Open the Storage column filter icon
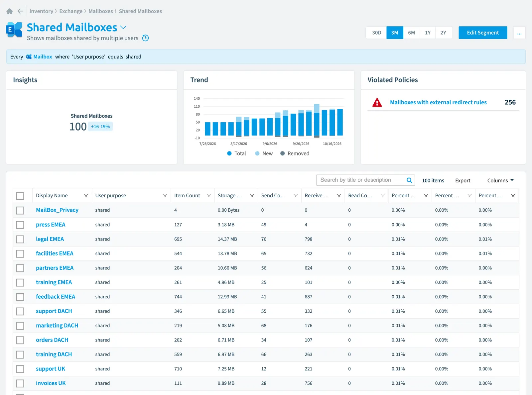532x395 pixels. (x=252, y=196)
